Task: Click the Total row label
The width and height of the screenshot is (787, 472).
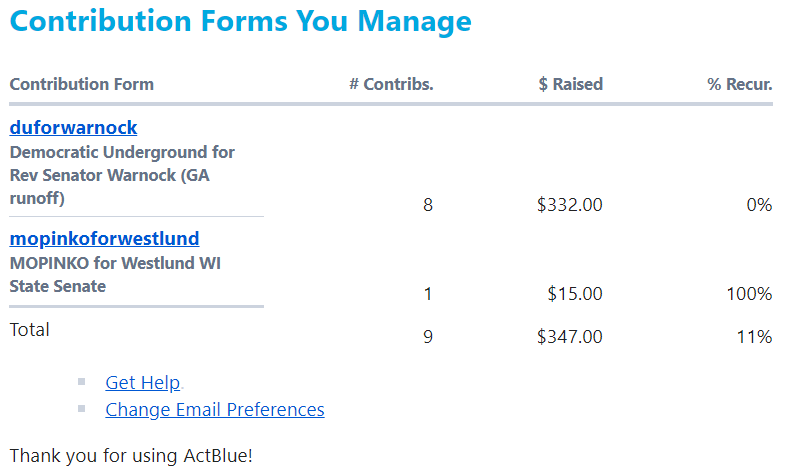Action: 30,329
